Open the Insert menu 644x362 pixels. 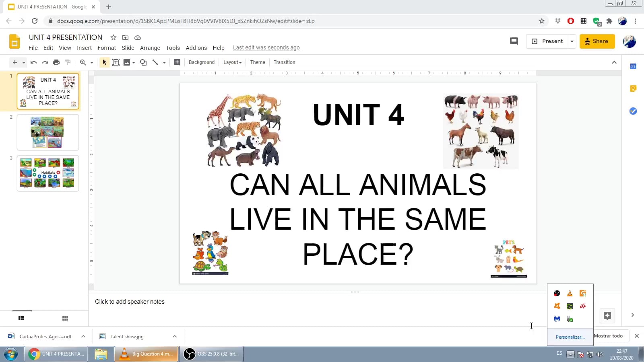[85, 48]
